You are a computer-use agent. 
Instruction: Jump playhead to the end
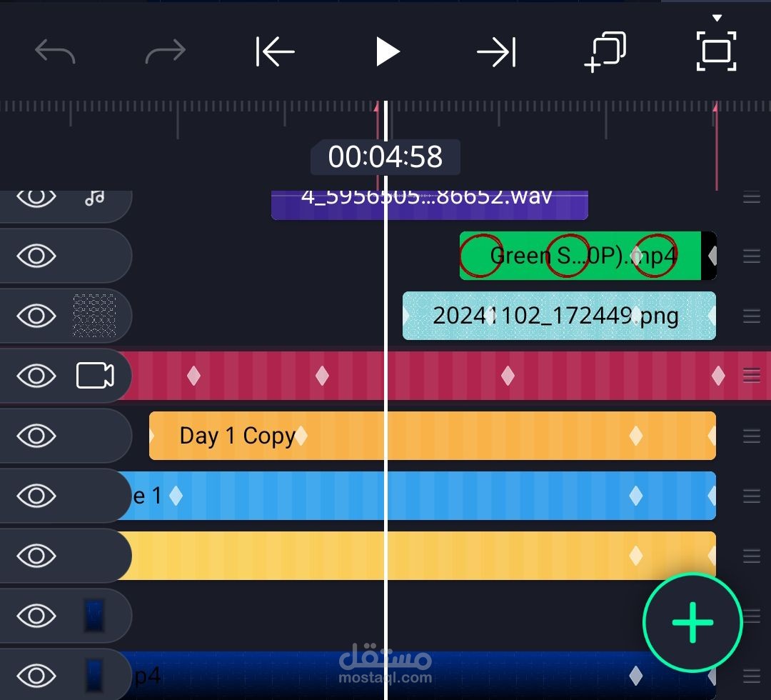coord(496,51)
